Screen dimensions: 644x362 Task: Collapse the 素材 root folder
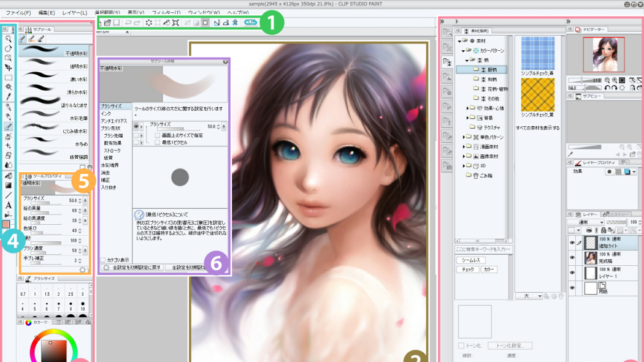click(x=459, y=41)
